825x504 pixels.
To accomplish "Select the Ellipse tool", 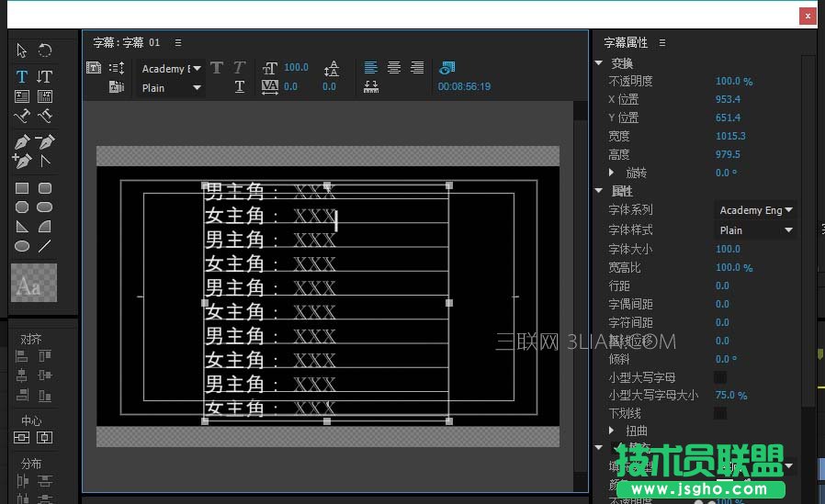I will click(x=21, y=246).
